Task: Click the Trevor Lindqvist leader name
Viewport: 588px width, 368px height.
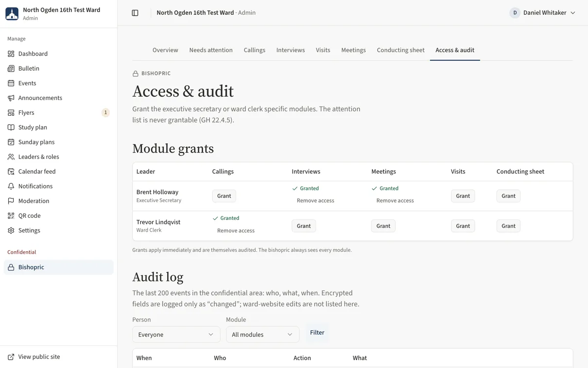Action: click(x=158, y=222)
